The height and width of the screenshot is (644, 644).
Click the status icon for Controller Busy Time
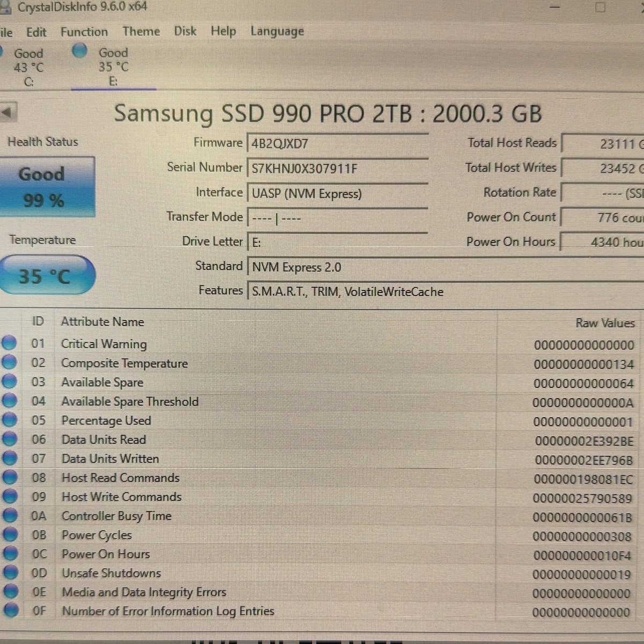(10, 515)
